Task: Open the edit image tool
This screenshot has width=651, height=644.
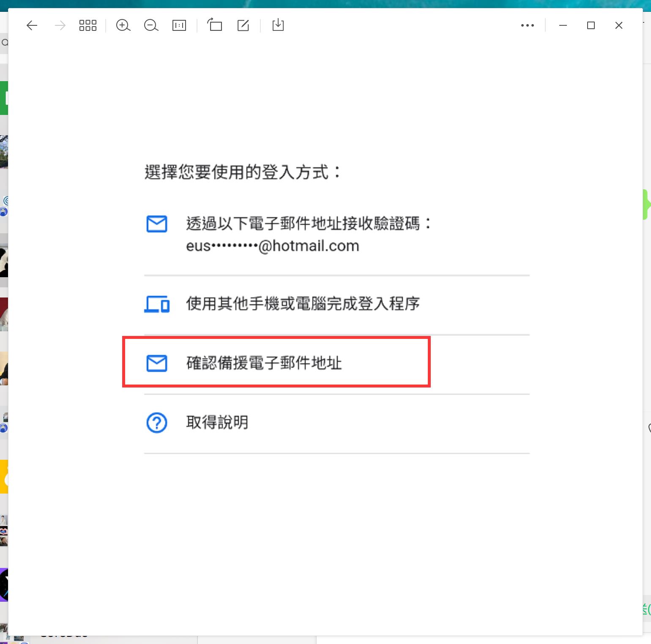Action: point(243,25)
